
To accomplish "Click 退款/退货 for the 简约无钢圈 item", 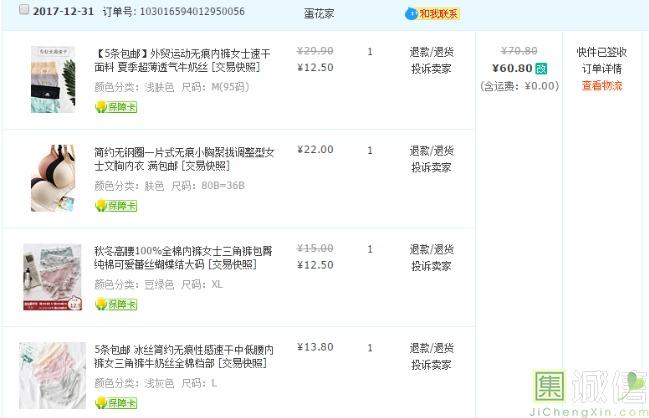I will [x=431, y=150].
